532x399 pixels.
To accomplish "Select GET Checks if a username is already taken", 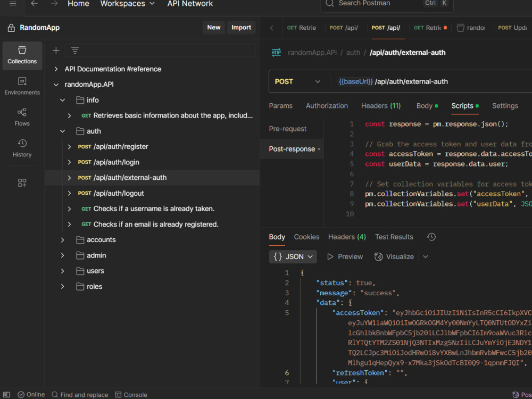I will coord(152,209).
